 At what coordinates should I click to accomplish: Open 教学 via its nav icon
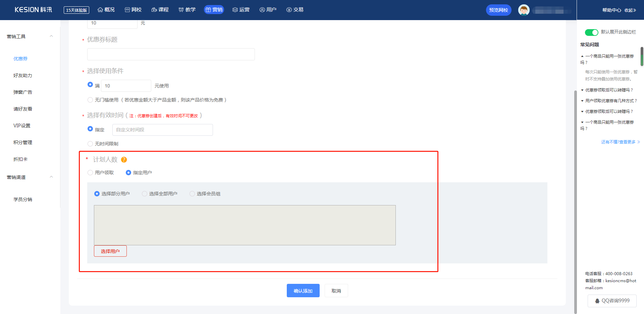181,10
